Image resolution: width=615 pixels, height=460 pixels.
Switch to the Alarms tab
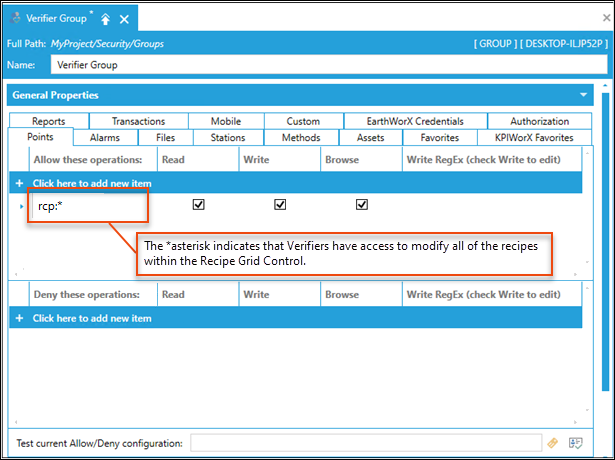click(x=105, y=138)
